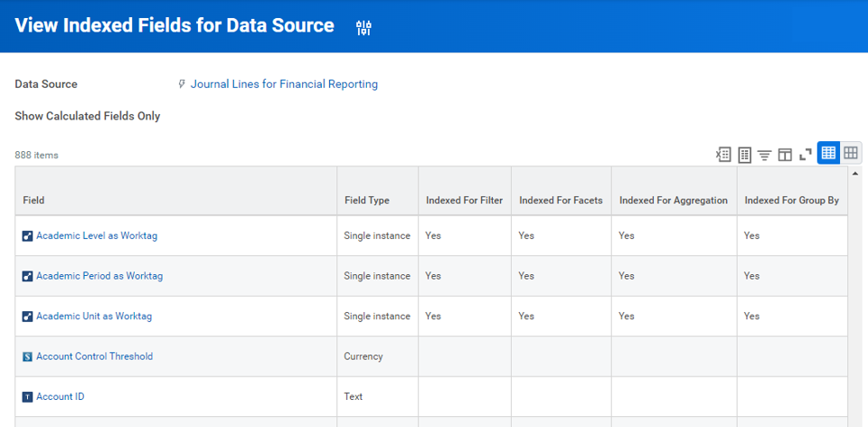Select Indexed For Aggregation 'Yes' in Academic Unit row

pyautogui.click(x=627, y=317)
